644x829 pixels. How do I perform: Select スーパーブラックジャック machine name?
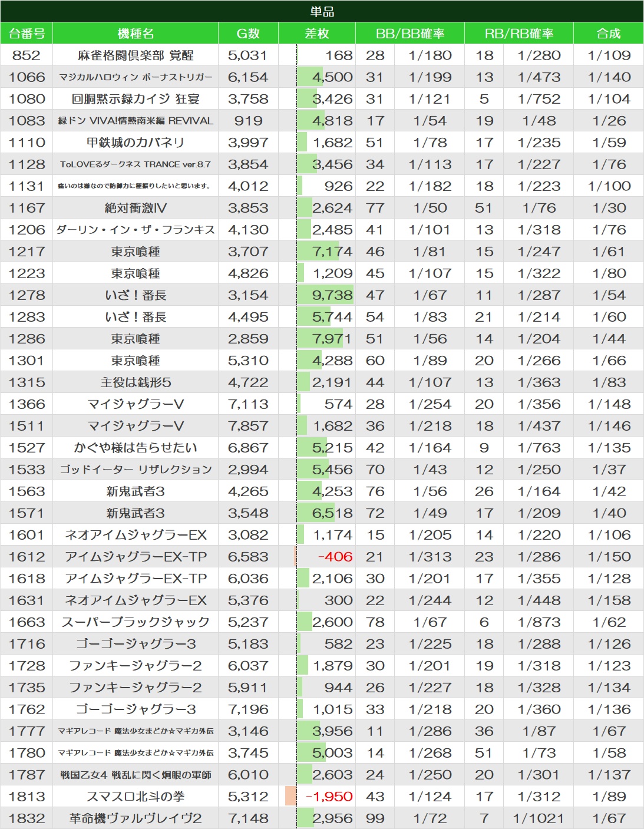(136, 622)
